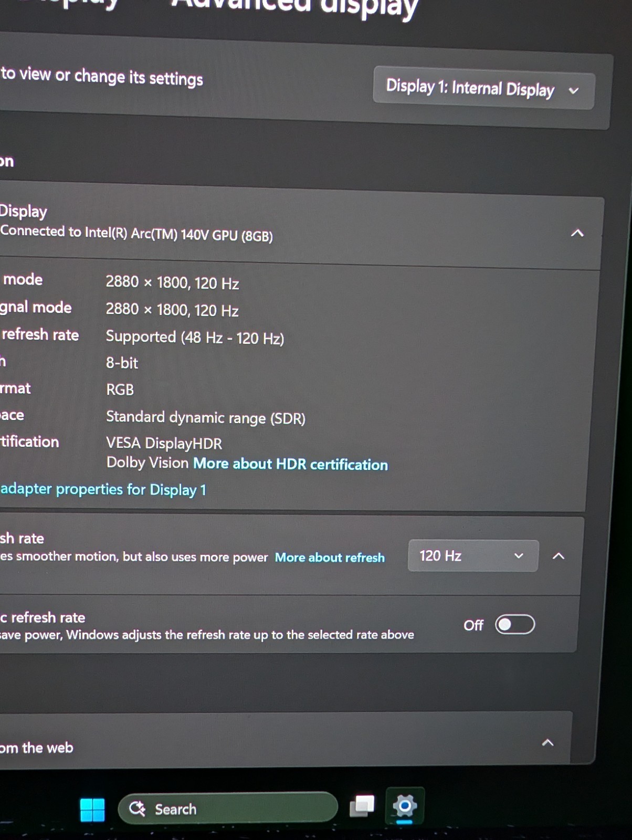Click the search magnifier icon in taskbar

click(x=138, y=808)
